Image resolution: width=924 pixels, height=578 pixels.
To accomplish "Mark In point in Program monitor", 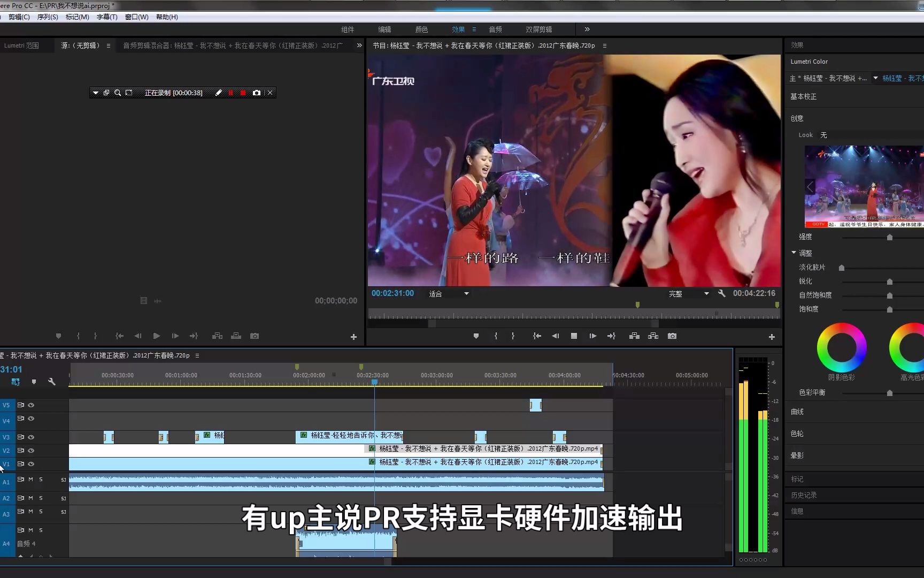I will [496, 336].
